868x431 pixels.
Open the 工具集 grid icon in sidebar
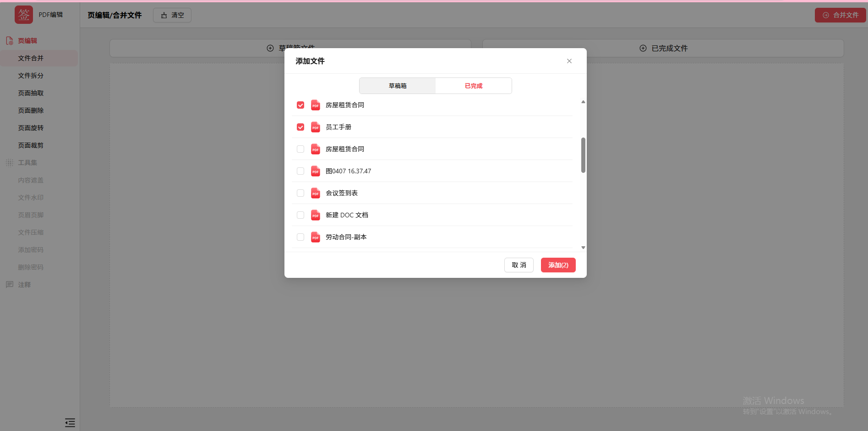click(x=10, y=163)
